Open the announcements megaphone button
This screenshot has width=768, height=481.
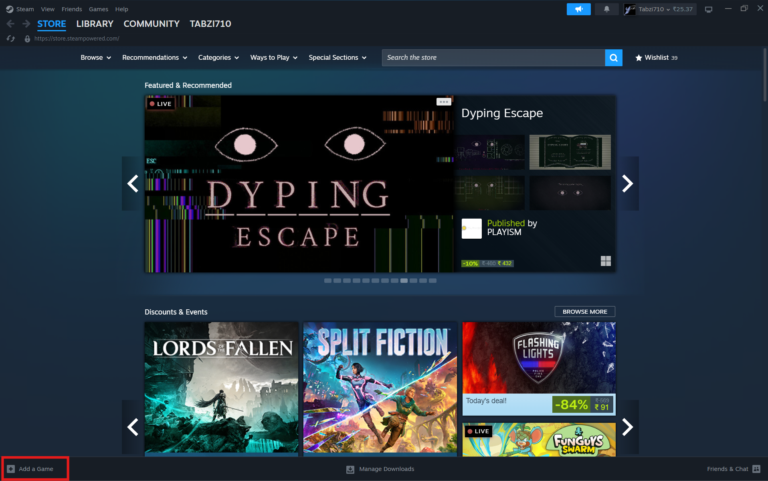point(578,9)
